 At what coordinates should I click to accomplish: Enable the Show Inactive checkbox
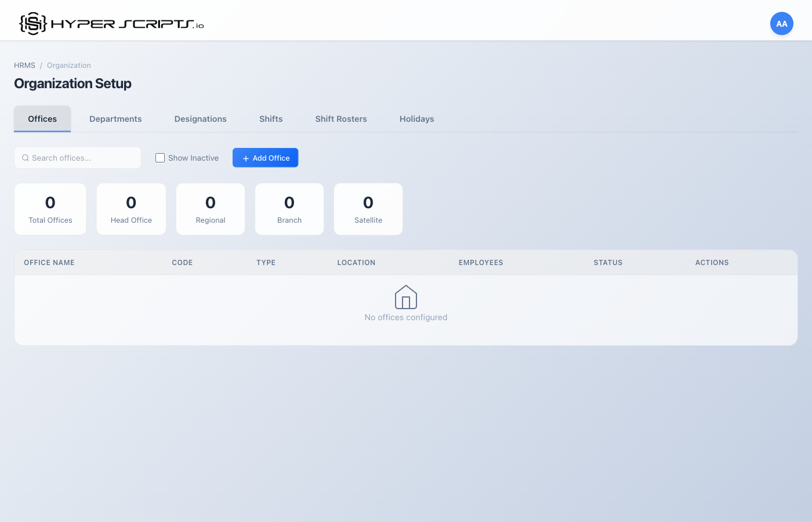159,157
